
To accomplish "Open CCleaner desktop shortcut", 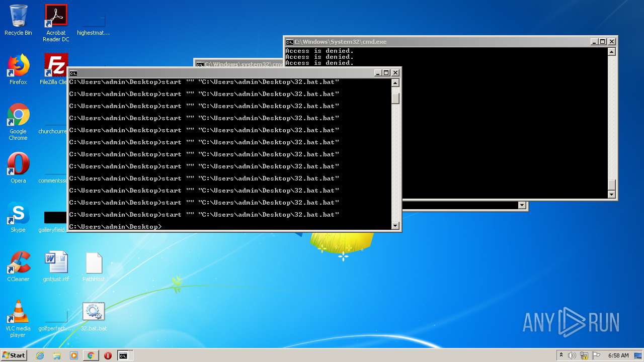I will pyautogui.click(x=18, y=266).
